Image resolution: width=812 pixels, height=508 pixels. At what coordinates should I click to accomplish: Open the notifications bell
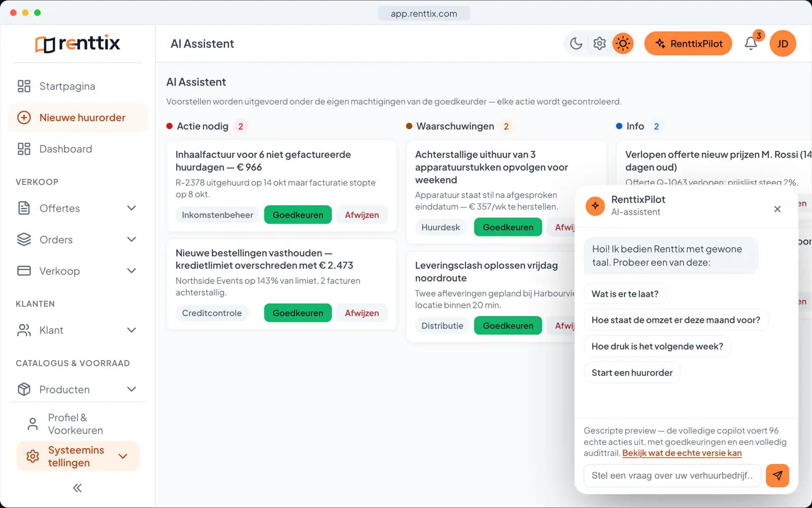(751, 44)
